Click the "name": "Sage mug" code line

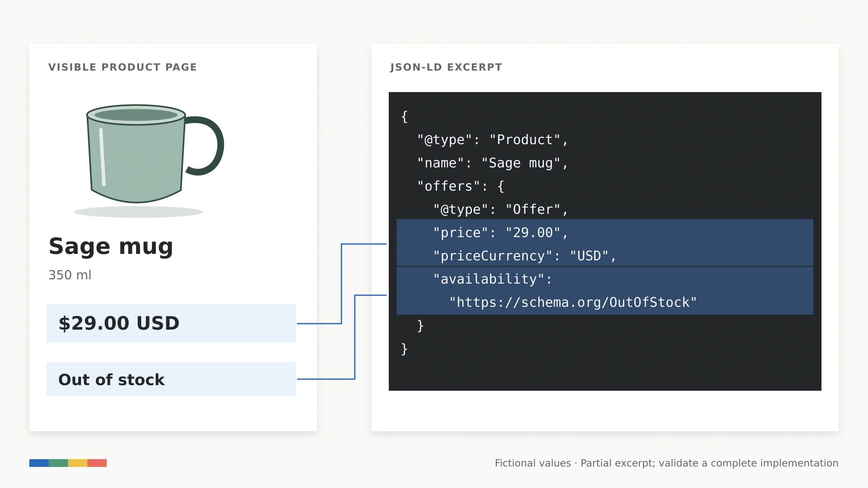[x=493, y=163]
